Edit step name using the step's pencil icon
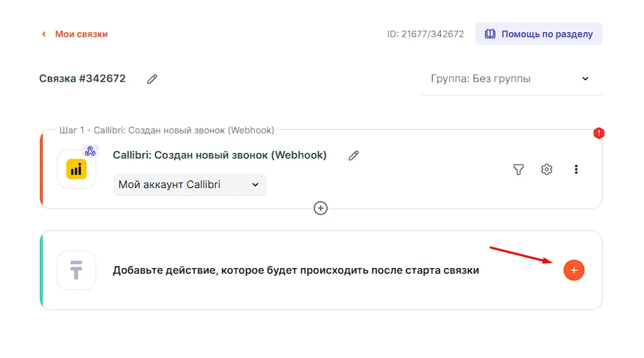The image size is (644, 358). click(353, 155)
